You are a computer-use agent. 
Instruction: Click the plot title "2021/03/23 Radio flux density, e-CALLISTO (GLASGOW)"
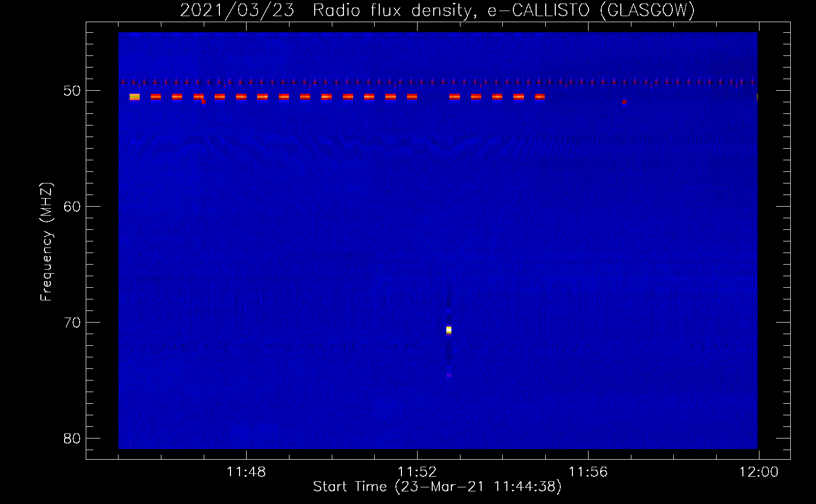point(437,10)
